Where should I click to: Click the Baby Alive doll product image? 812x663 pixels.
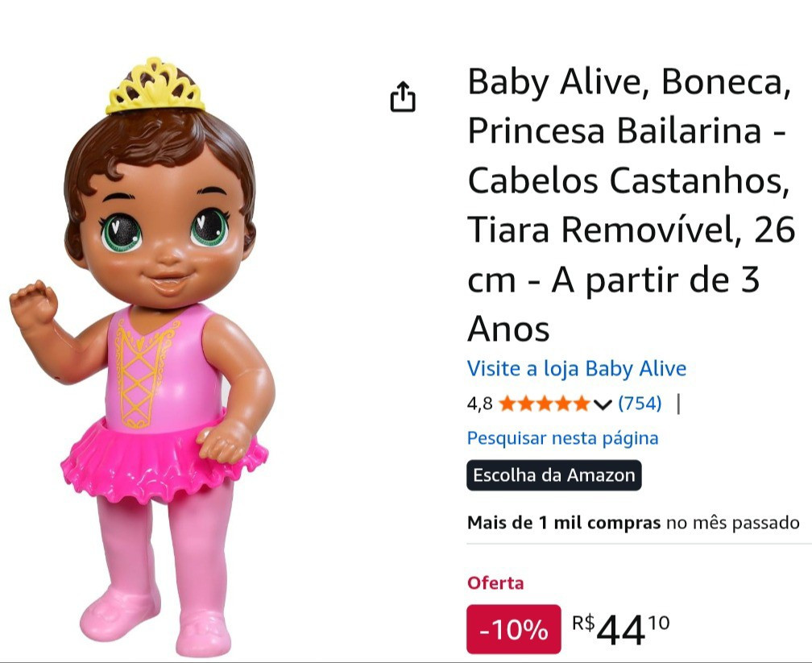(161, 338)
